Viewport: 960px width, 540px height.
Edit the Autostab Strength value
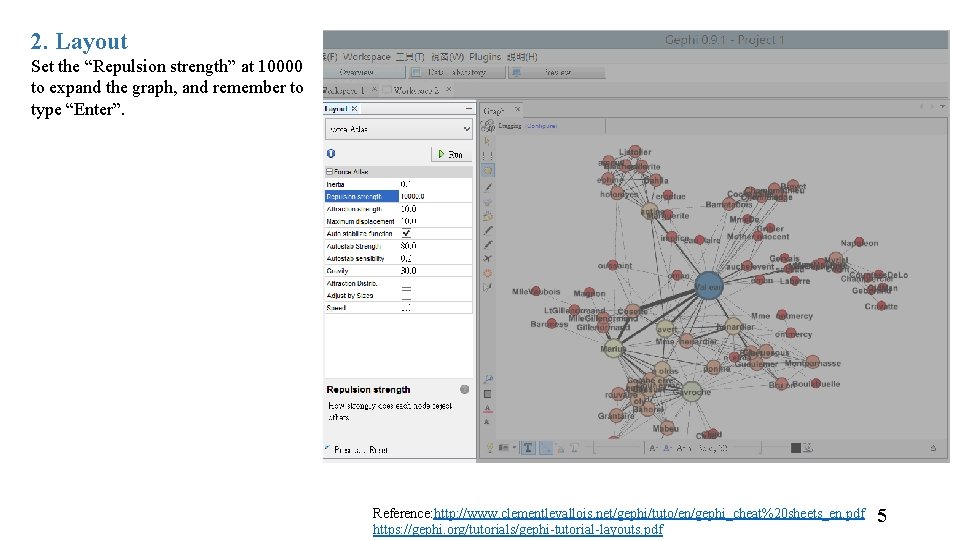tap(435, 246)
